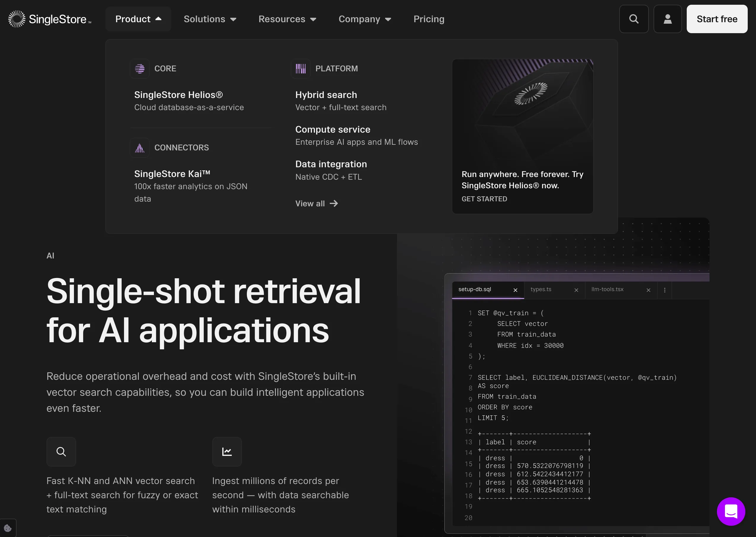
Task: Close the llm-tools.tsx tab
Action: point(648,290)
